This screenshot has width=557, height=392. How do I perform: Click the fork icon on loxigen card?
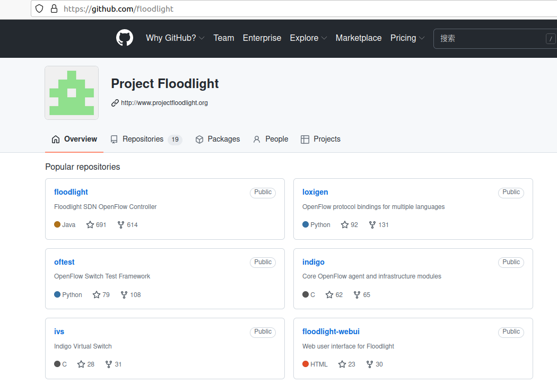click(372, 225)
